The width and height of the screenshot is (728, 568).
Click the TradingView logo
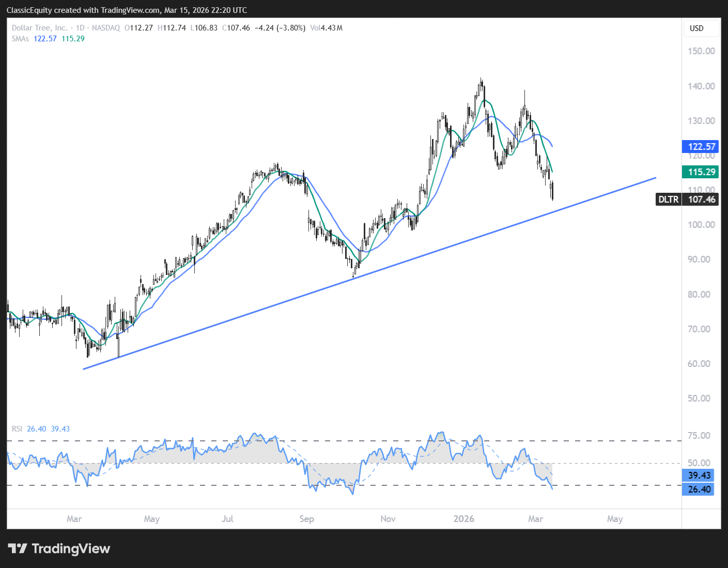pos(59,548)
